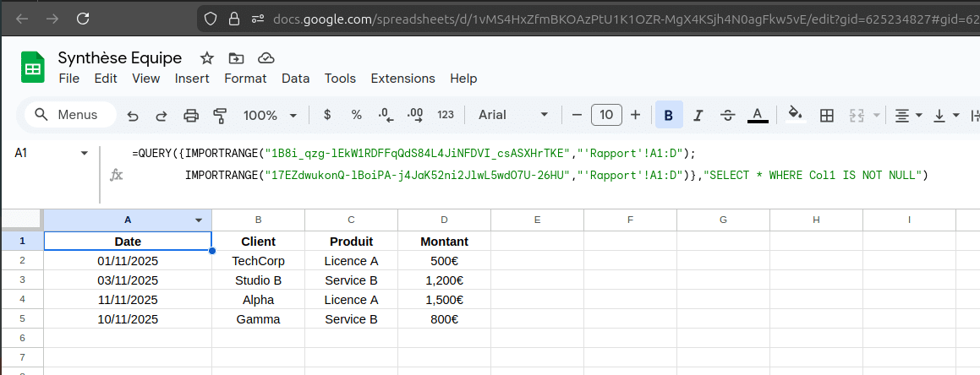
Task: Open the Fill color paint bucket
Action: click(795, 116)
